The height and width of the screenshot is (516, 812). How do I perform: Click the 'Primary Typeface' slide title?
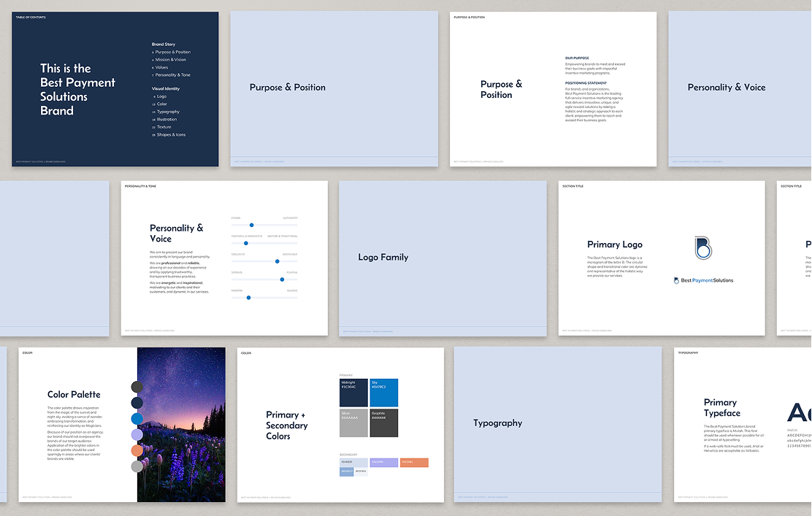click(722, 408)
